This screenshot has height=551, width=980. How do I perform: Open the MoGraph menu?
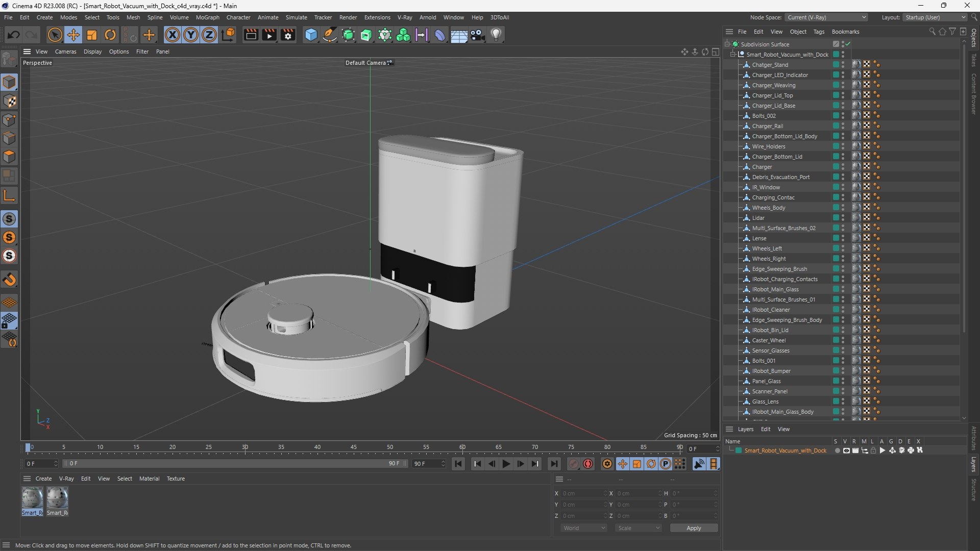coord(207,17)
